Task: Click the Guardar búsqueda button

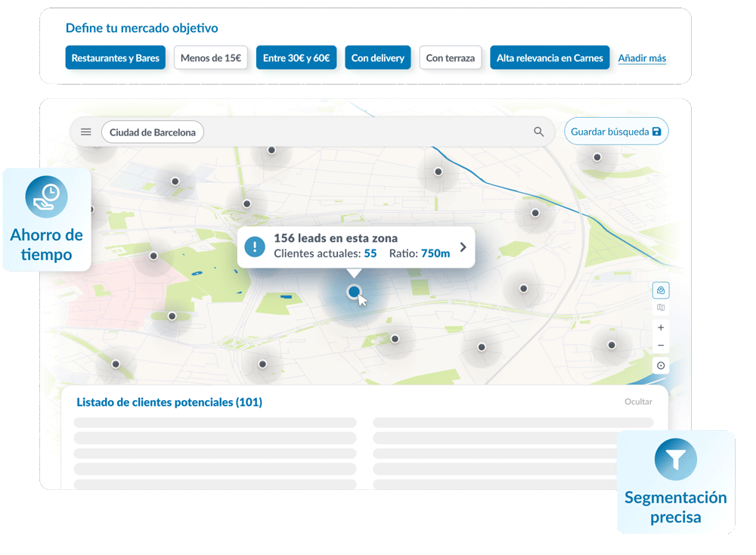Action: (x=616, y=132)
